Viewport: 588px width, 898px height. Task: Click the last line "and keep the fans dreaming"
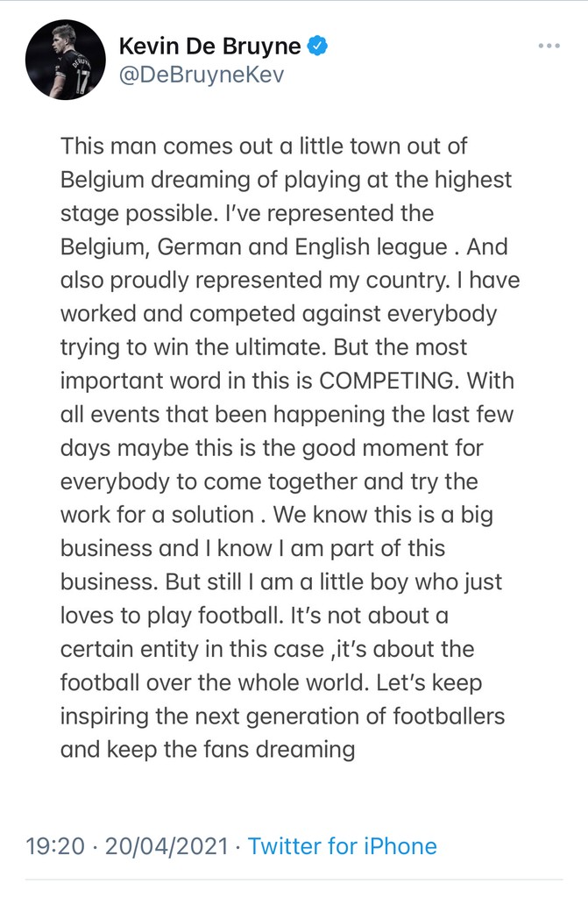208,750
